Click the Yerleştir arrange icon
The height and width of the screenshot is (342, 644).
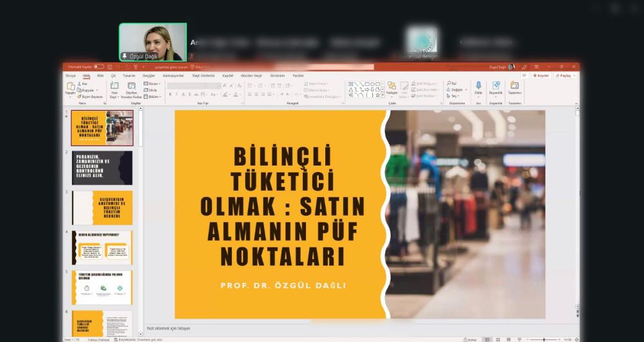(x=392, y=86)
